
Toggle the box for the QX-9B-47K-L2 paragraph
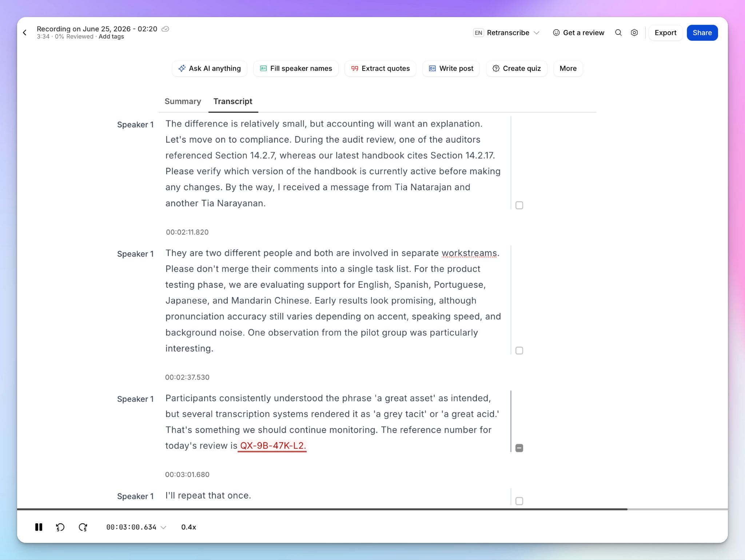pos(519,448)
